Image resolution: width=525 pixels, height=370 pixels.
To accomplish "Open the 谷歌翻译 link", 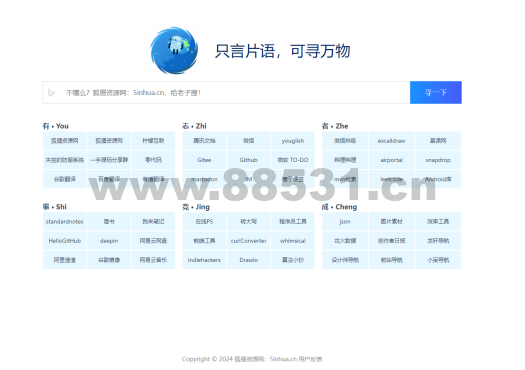I will tap(65, 179).
